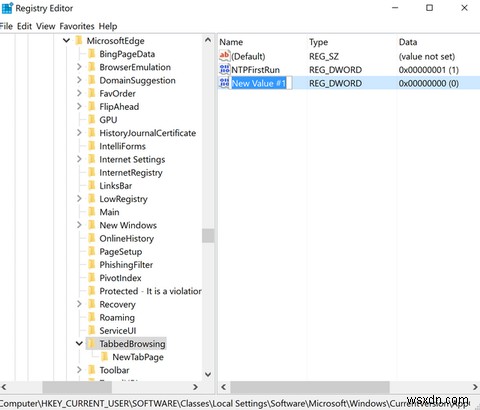
Task: Collapse the MicrosoftEdge key
Action: pyautogui.click(x=66, y=41)
